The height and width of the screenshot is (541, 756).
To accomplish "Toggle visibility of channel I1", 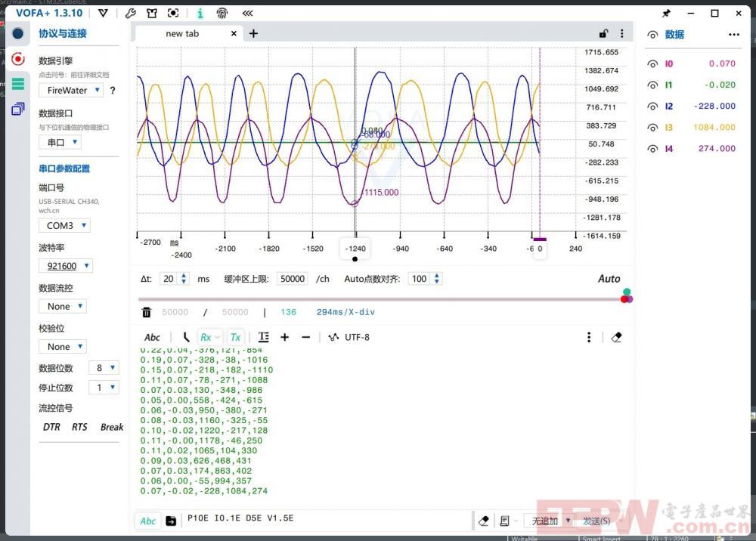I will pyautogui.click(x=652, y=85).
